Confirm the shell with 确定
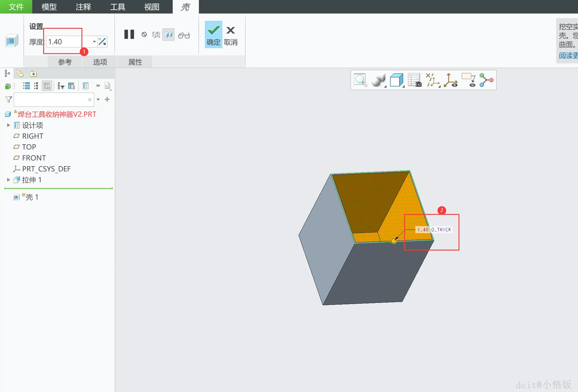 pos(213,35)
